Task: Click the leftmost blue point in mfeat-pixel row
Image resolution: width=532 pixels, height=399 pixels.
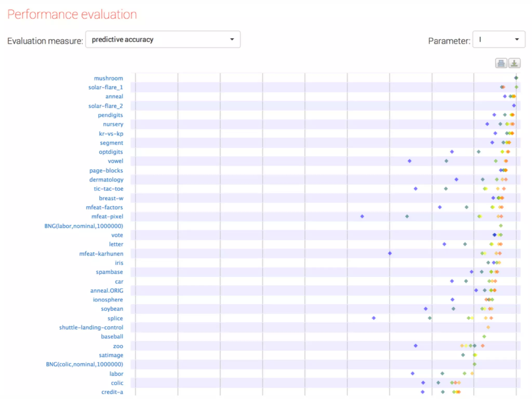Action: (362, 216)
